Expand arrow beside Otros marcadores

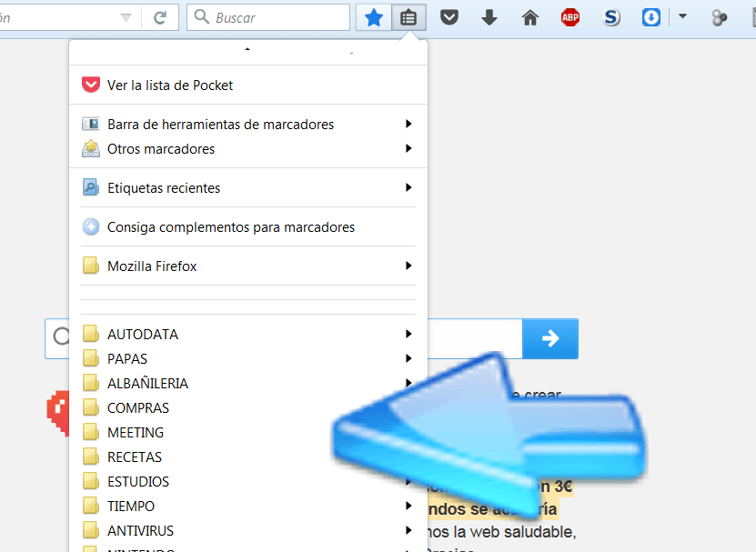pos(408,148)
